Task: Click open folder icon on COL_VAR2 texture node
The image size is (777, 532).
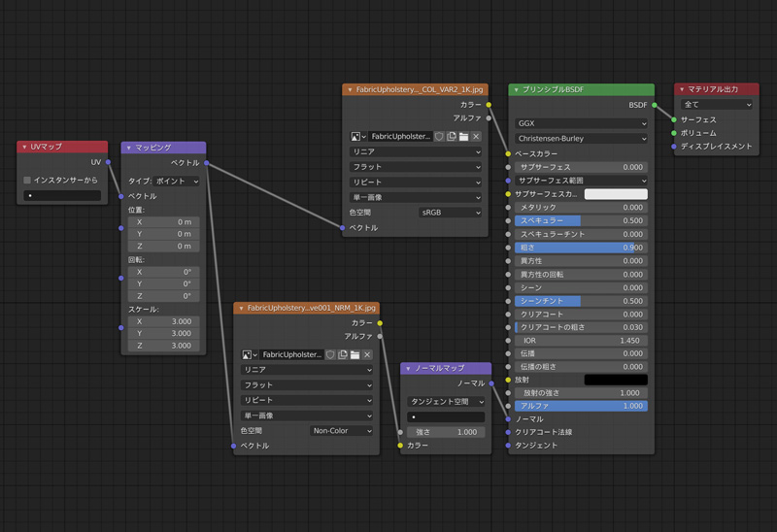Action: [x=463, y=137]
